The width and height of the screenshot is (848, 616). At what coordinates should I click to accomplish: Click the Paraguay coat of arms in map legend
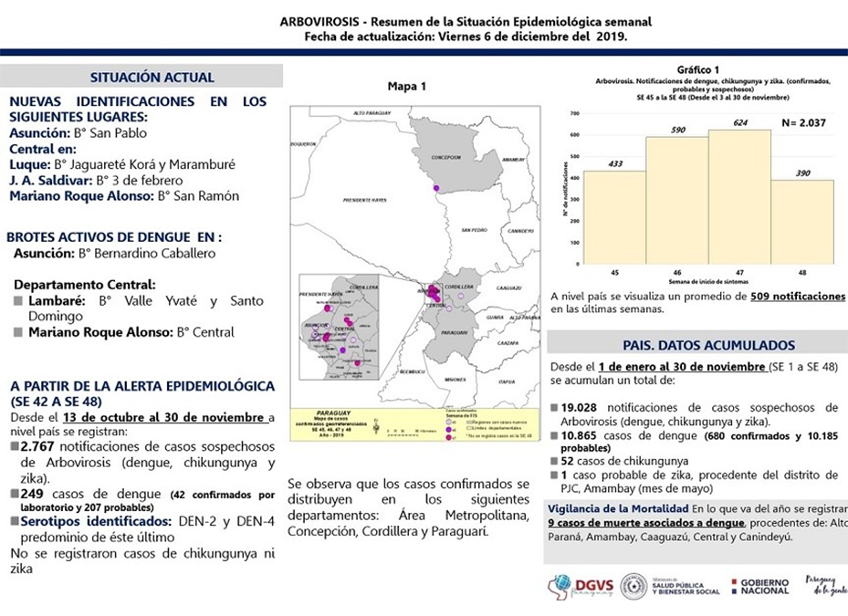[376, 424]
